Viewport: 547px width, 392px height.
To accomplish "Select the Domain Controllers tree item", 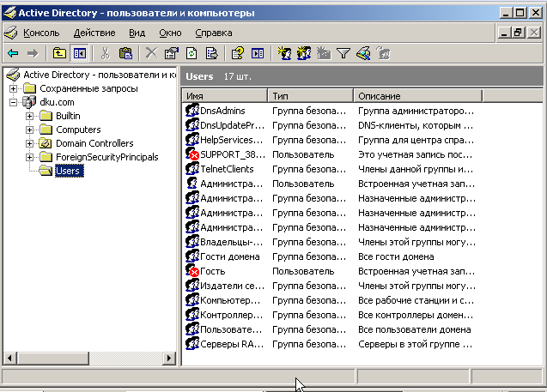I will coord(94,143).
